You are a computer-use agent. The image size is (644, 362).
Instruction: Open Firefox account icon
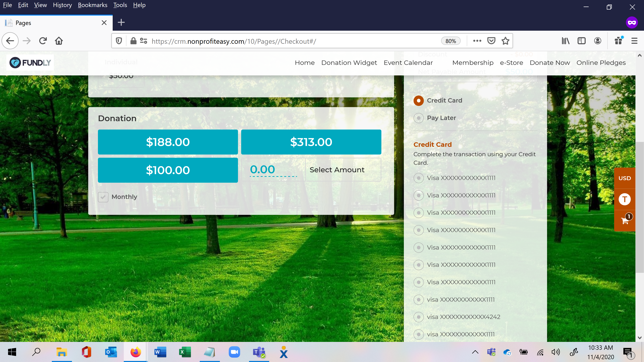point(598,41)
